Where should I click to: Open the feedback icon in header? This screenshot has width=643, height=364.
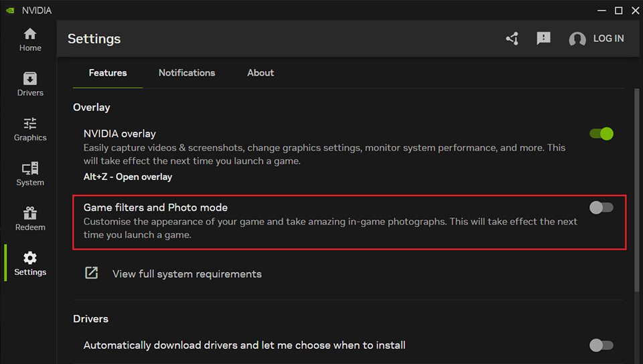[544, 39]
